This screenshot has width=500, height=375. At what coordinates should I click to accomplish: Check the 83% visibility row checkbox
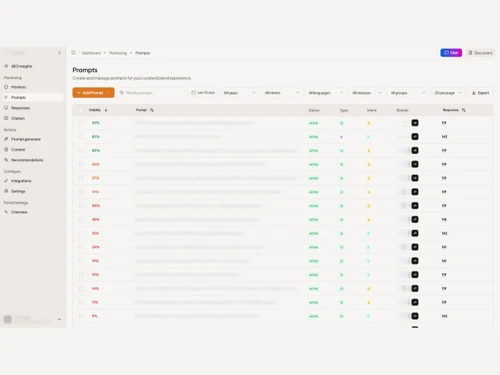[81, 137]
